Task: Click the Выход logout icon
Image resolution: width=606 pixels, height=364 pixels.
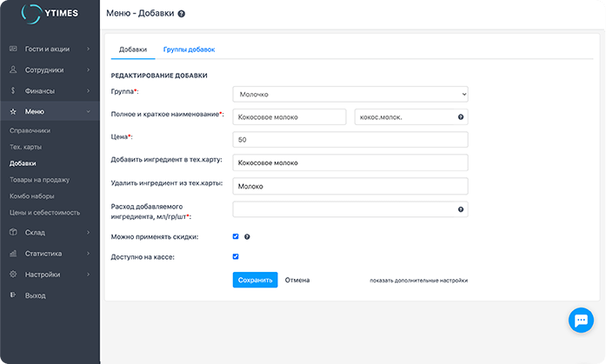Action: 13,295
